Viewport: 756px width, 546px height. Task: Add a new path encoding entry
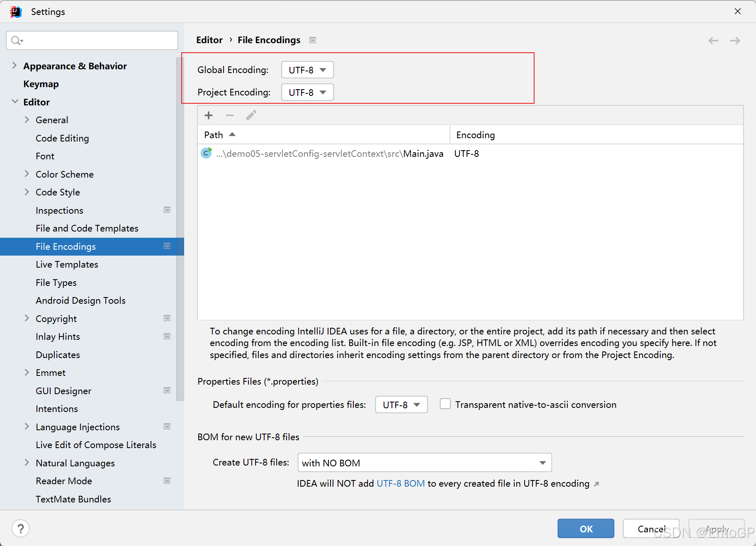tap(209, 115)
